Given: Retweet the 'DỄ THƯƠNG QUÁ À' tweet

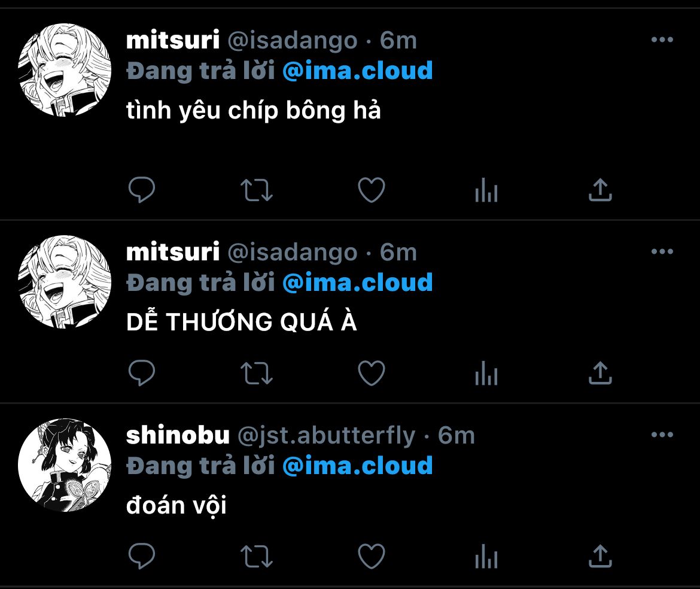Looking at the screenshot, I should (x=257, y=374).
